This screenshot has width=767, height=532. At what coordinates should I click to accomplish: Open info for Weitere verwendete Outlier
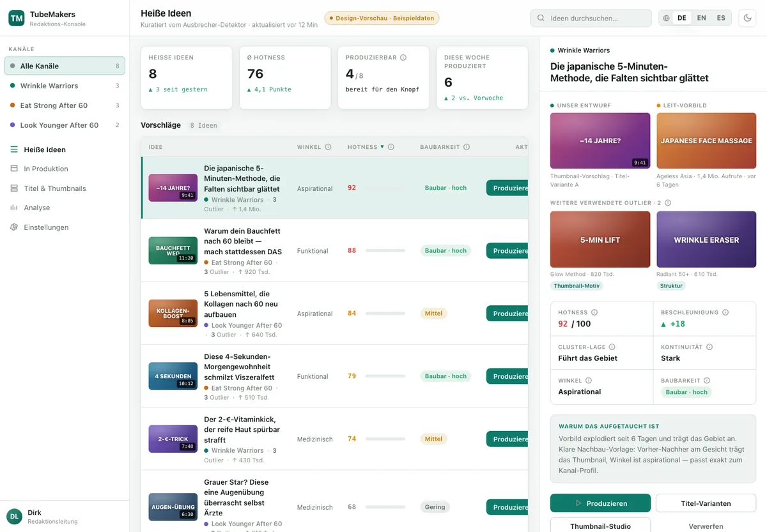click(668, 203)
